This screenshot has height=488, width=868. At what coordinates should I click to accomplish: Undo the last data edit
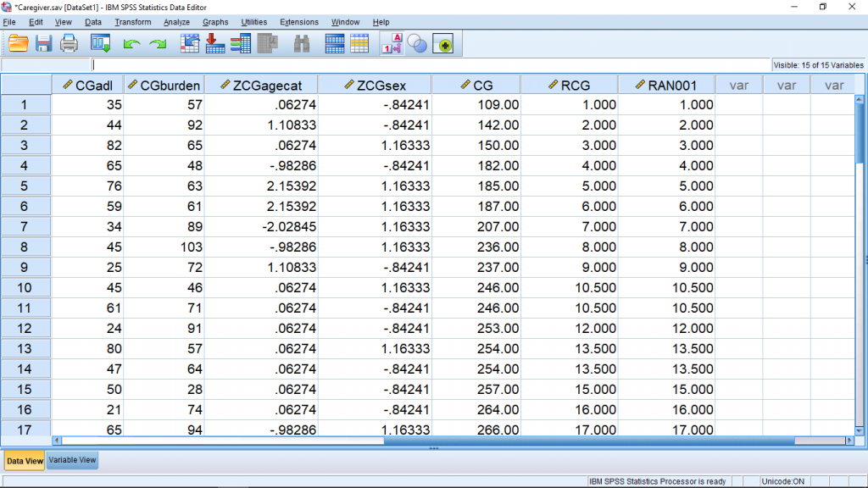131,43
